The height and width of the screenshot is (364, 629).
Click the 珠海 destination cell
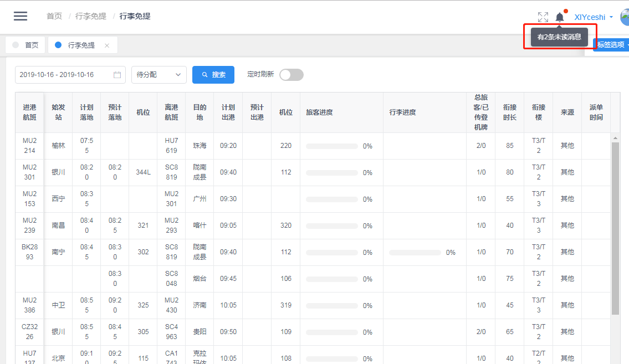(x=200, y=146)
